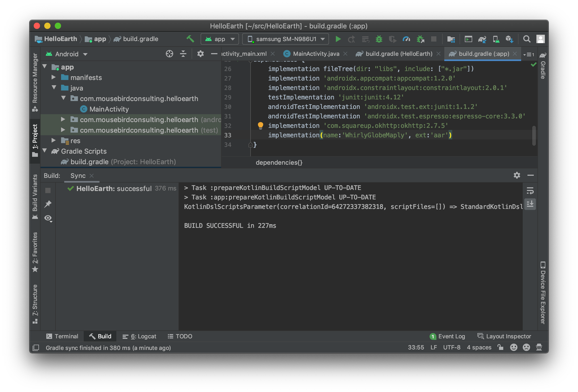Collapse the Gradle Scripts node
Screen dimensions: 578x392
tap(45, 151)
